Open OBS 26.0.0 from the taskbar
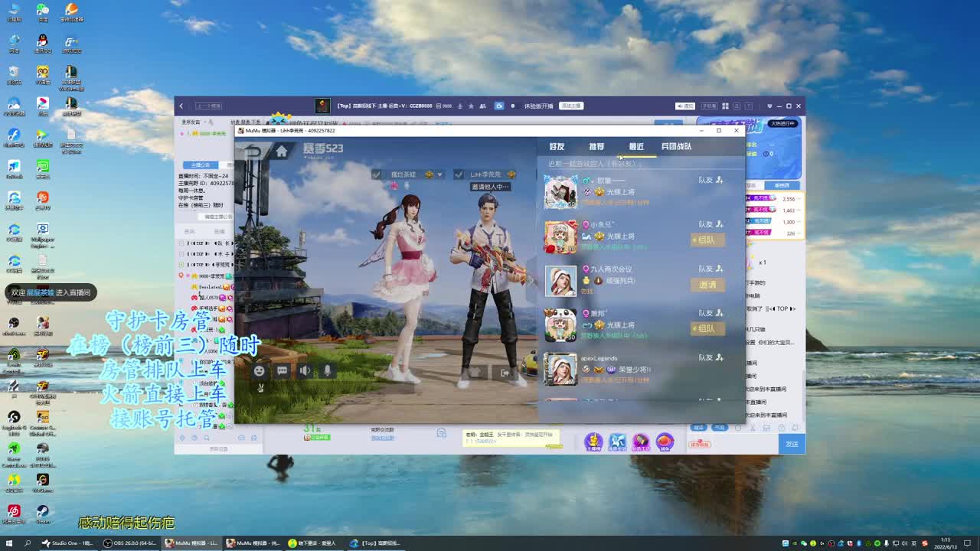The width and height of the screenshot is (980, 551). [129, 543]
